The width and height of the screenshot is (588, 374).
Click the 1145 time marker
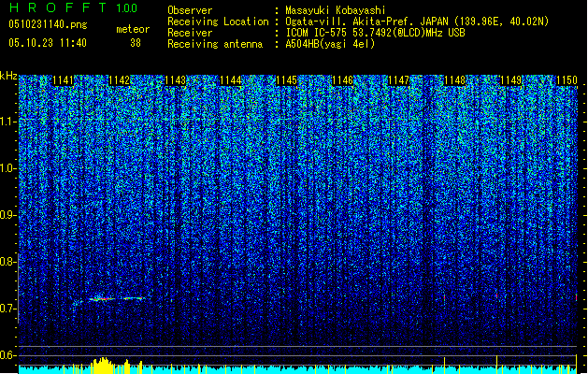pos(286,80)
